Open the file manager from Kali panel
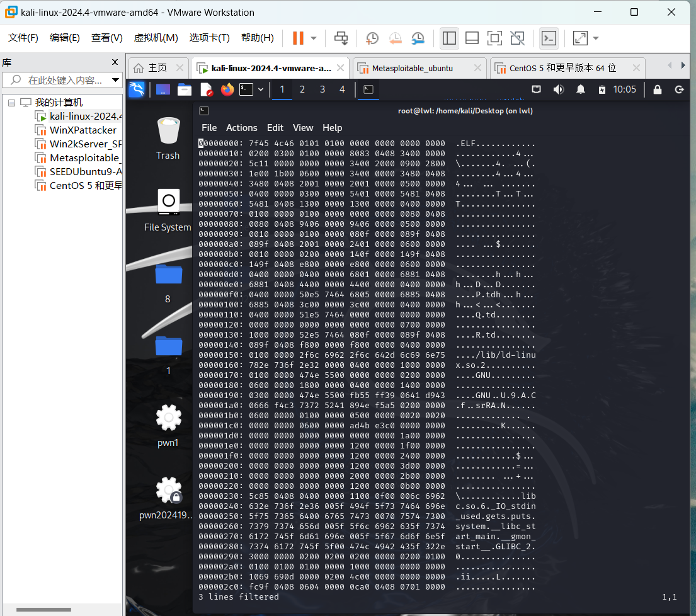The height and width of the screenshot is (616, 696). (x=185, y=89)
